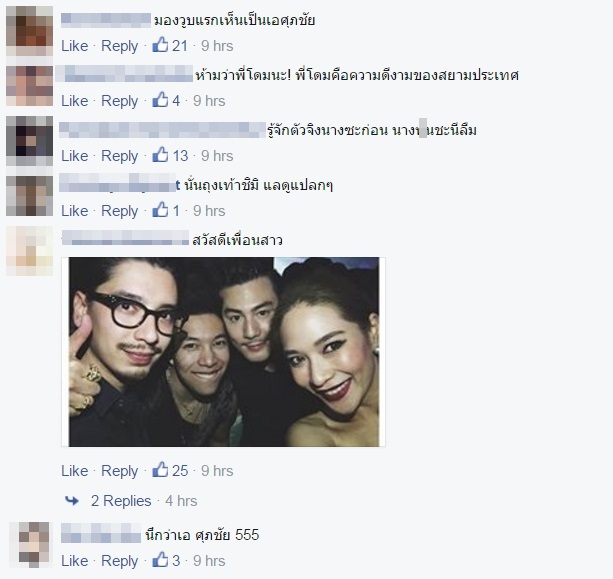
Task: Click the thumbs-up icon showing 3 likes
Action: click(160, 560)
